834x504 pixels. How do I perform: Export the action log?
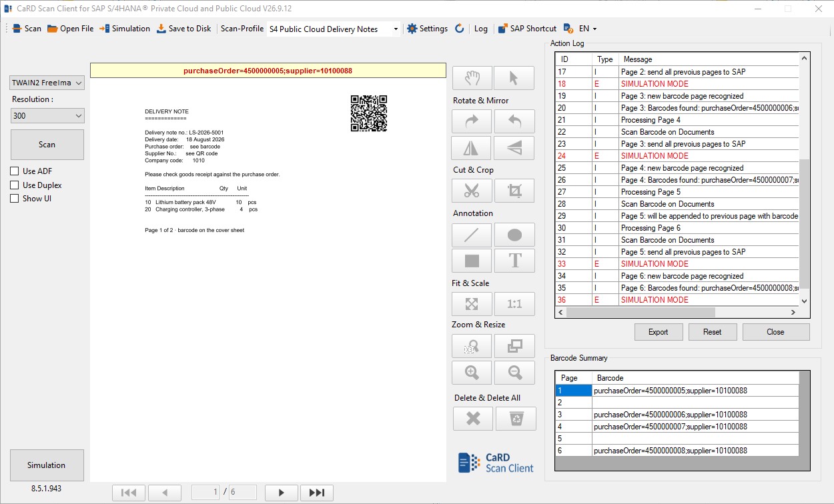click(x=658, y=332)
